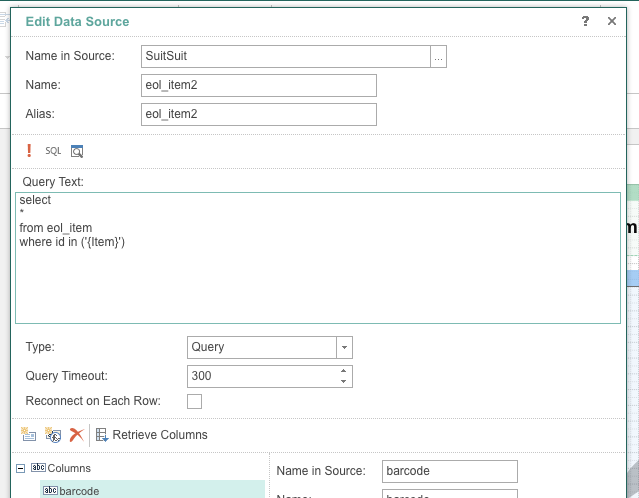The image size is (639, 498).
Task: Close the Edit Data Source dialog
Action: click(x=612, y=21)
